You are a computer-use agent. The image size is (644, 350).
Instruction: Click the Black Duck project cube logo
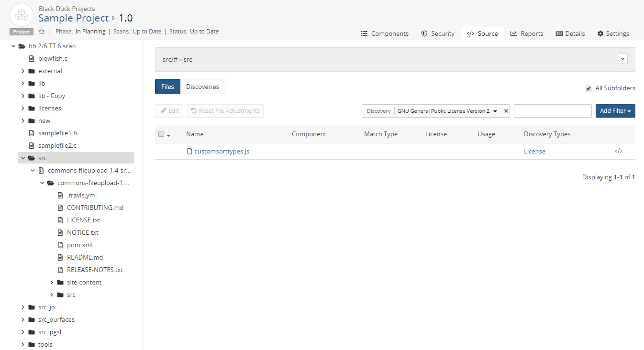tap(22, 15)
